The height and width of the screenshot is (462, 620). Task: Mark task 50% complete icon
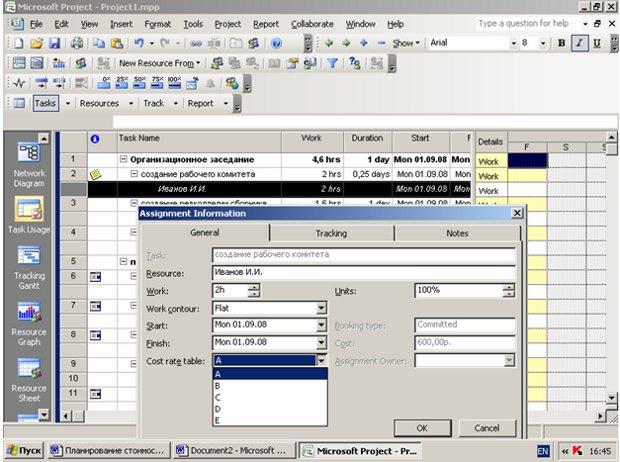(140, 83)
